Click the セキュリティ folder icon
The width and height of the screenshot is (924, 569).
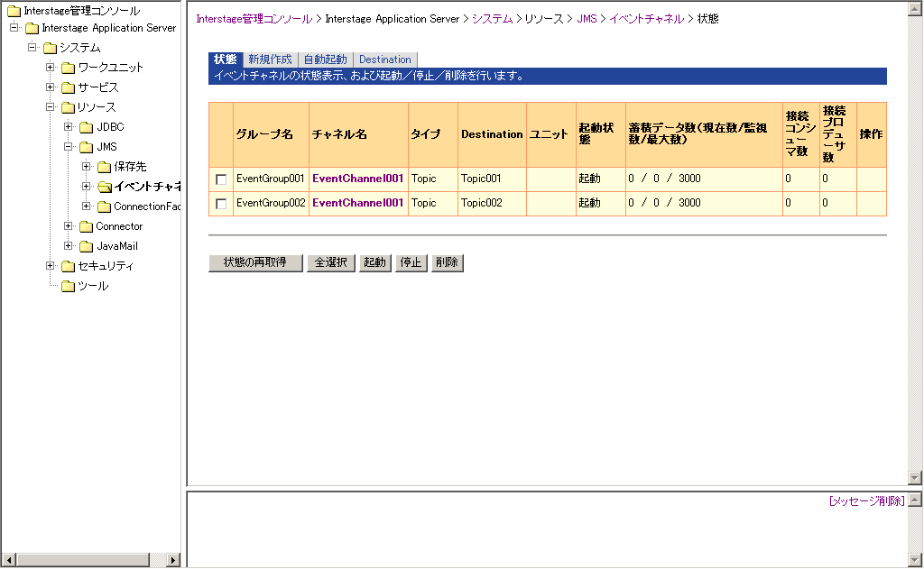[69, 266]
